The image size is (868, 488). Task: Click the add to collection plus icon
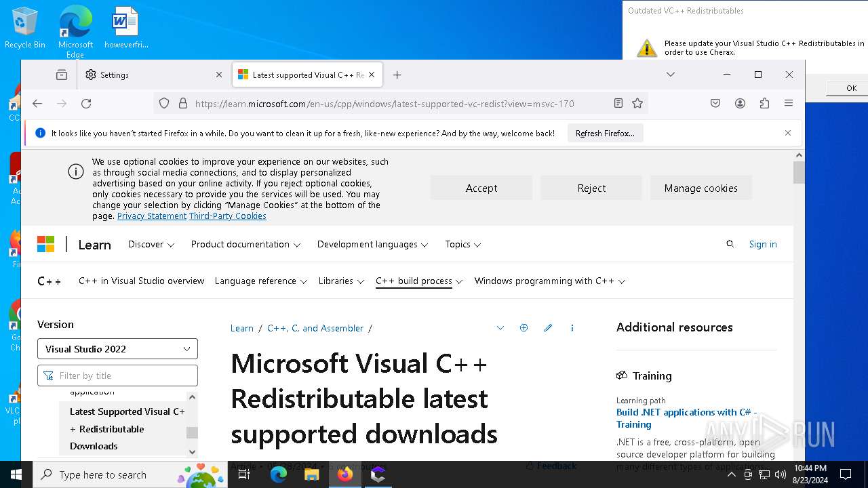click(524, 328)
